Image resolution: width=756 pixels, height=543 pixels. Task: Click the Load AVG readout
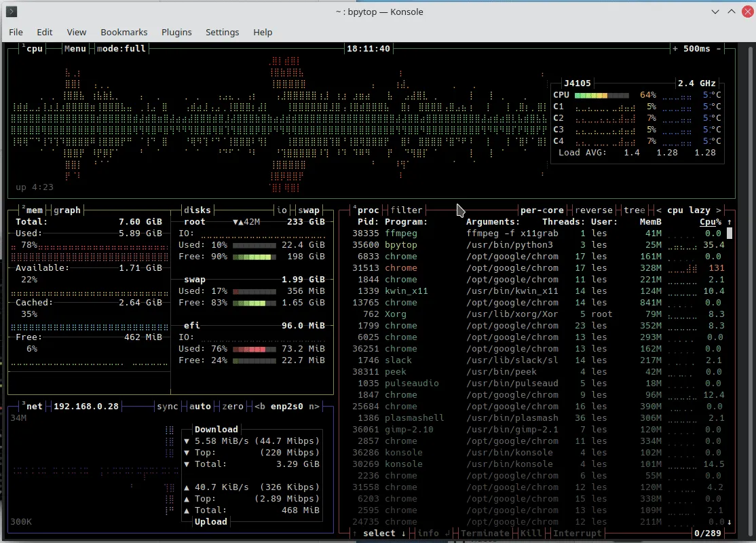[637, 153]
